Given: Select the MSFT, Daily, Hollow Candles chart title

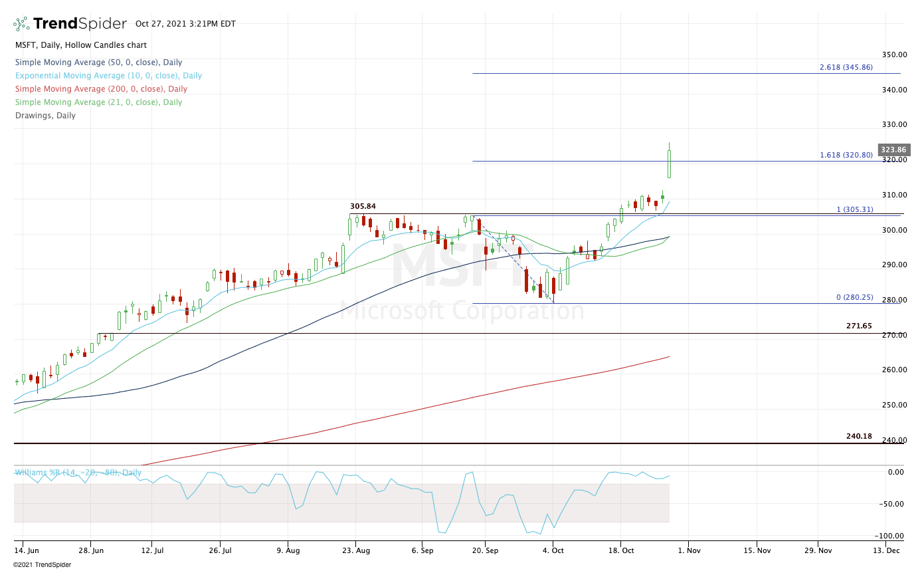Looking at the screenshot, I should 81,45.
